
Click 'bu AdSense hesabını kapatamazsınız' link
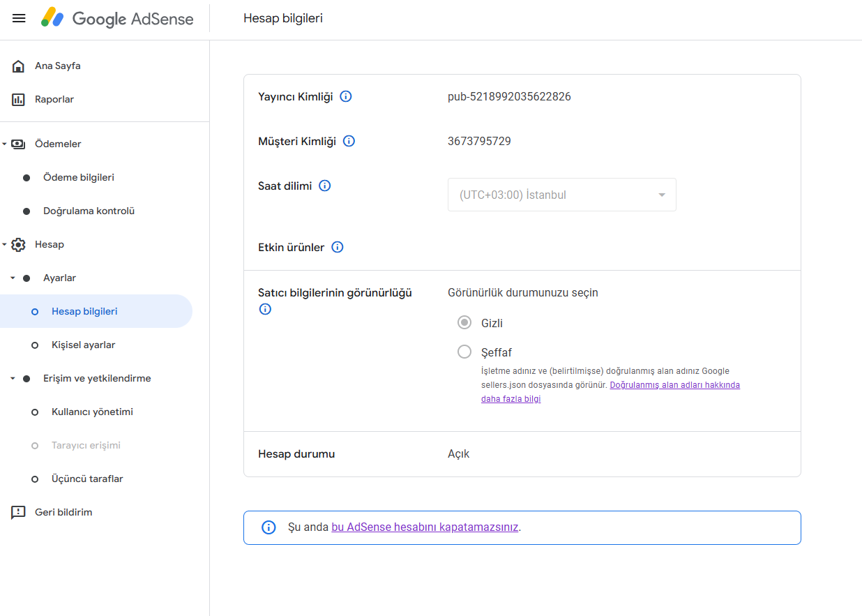click(425, 527)
